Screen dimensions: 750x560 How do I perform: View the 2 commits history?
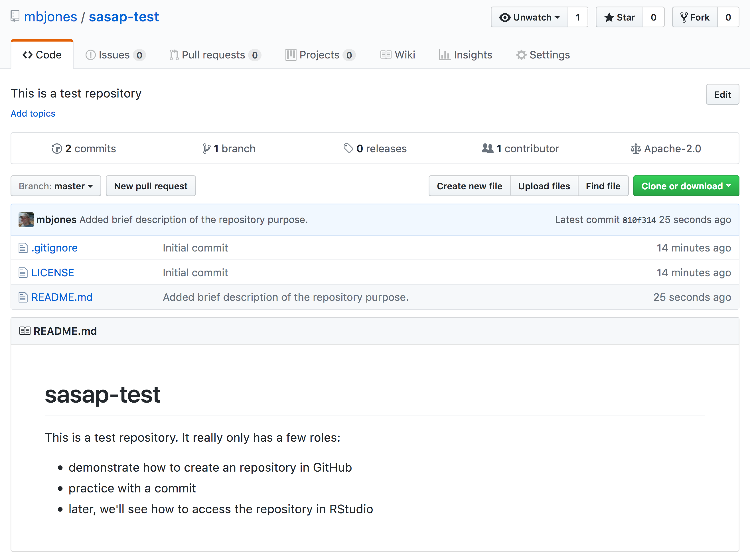[x=84, y=149]
